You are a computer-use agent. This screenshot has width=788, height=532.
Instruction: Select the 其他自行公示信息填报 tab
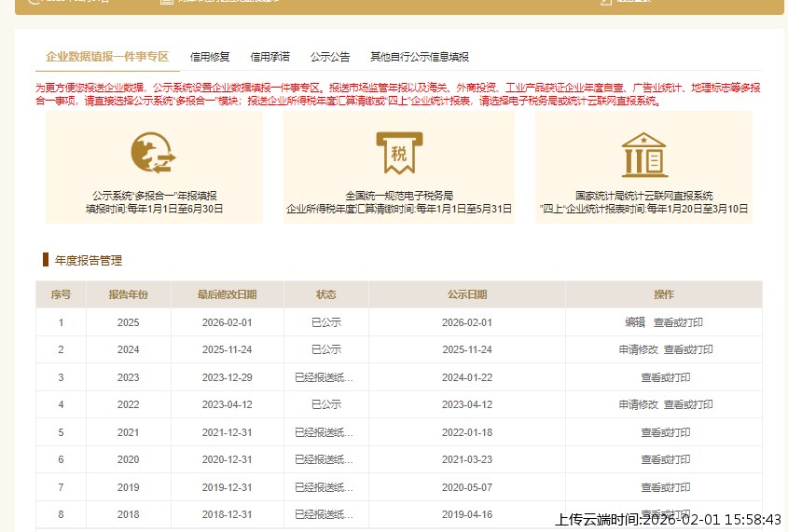419,57
